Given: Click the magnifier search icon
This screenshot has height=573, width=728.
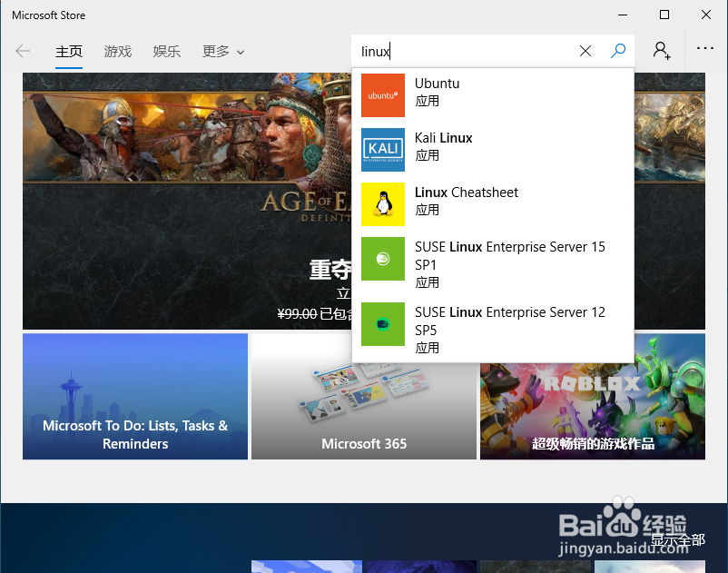Looking at the screenshot, I should (x=618, y=51).
